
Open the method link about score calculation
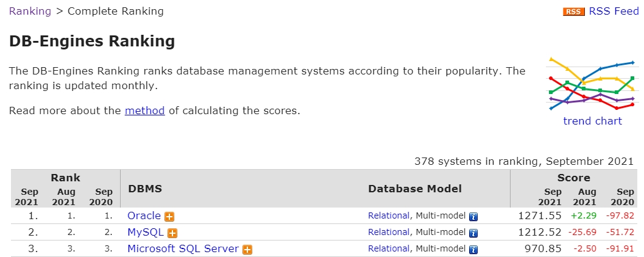pyautogui.click(x=144, y=110)
